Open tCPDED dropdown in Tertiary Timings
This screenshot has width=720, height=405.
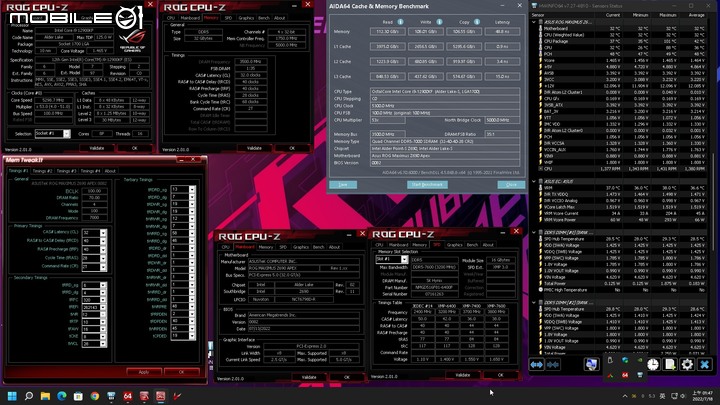(x=192, y=336)
